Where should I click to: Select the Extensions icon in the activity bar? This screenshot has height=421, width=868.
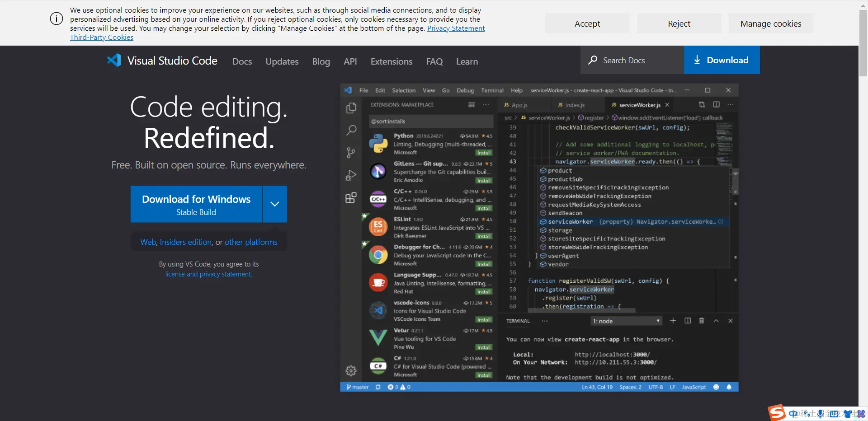coord(351,198)
